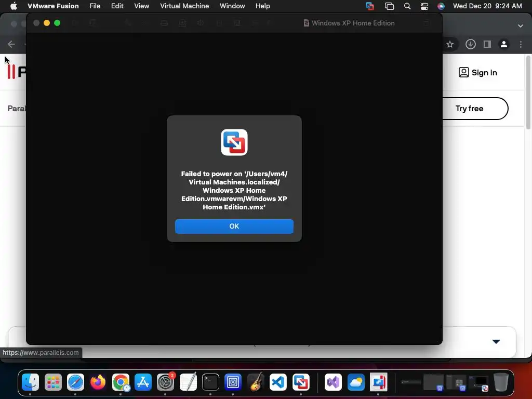
Task: Click the Siri icon in the menu bar
Action: [441, 6]
